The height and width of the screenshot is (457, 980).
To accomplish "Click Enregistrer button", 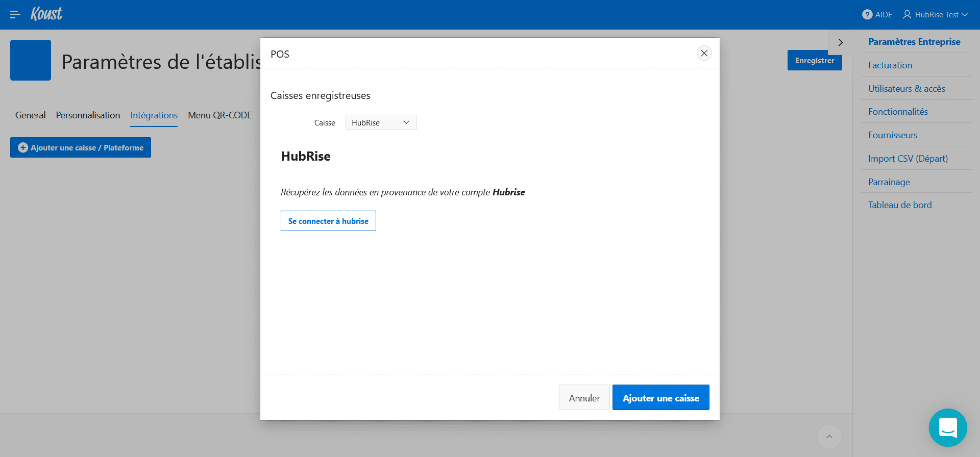I will tap(815, 60).
